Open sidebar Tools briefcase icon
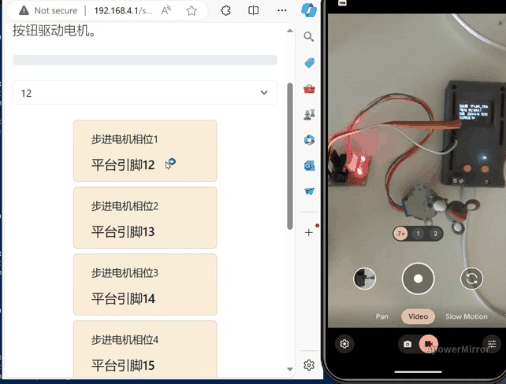The width and height of the screenshot is (506, 384). click(x=309, y=89)
